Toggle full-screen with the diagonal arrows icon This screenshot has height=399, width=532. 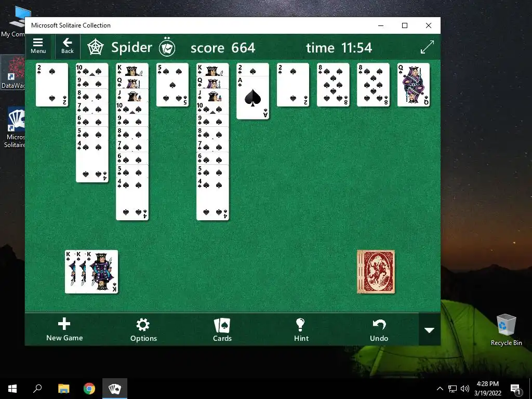(x=427, y=47)
